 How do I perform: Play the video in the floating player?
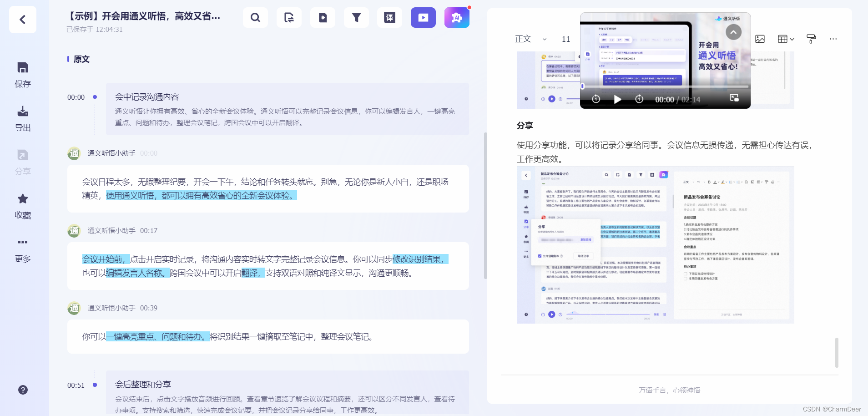[617, 99]
